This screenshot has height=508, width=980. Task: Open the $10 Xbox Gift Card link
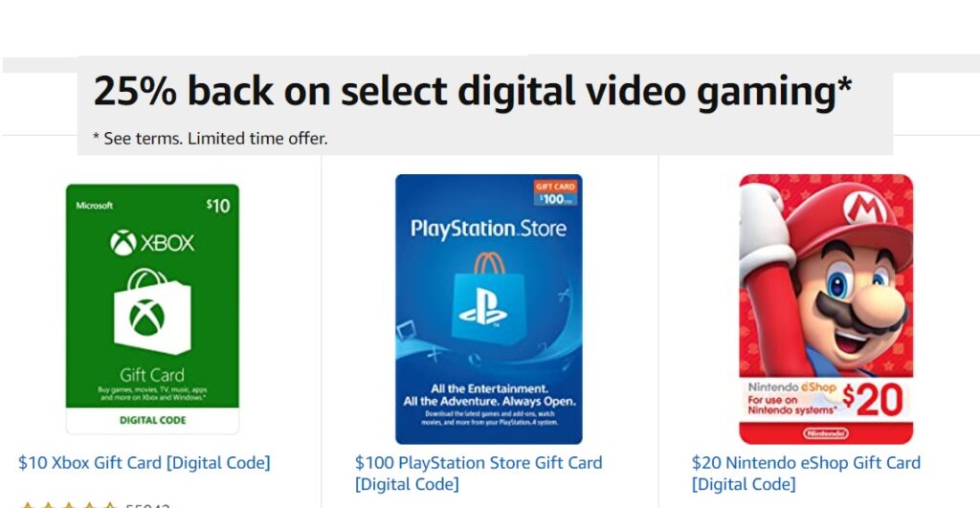145,463
